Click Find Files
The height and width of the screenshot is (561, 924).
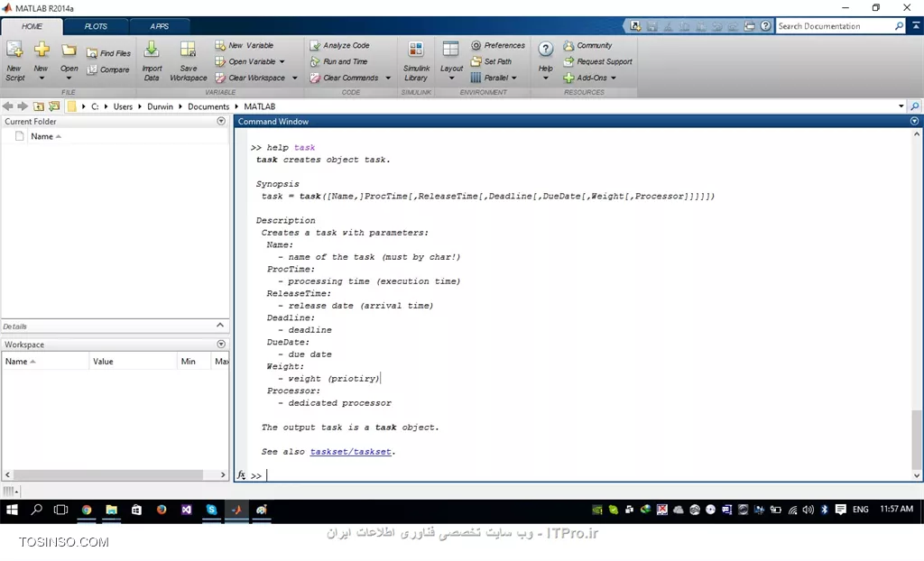point(108,53)
